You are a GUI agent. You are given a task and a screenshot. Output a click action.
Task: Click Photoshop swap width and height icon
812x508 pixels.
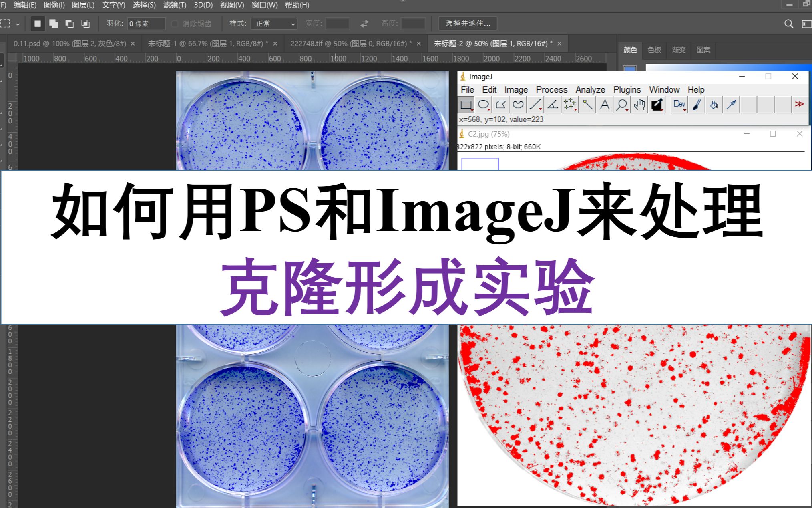(364, 24)
